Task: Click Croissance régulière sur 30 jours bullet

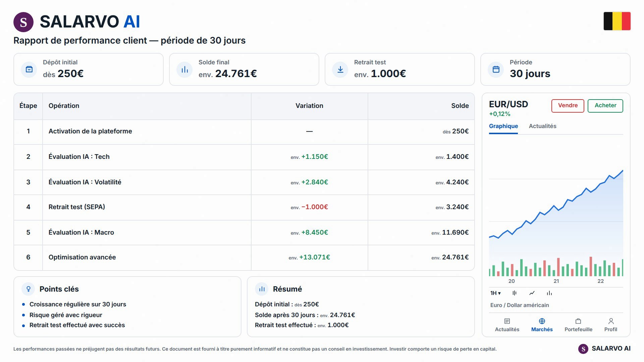Action: tap(78, 304)
